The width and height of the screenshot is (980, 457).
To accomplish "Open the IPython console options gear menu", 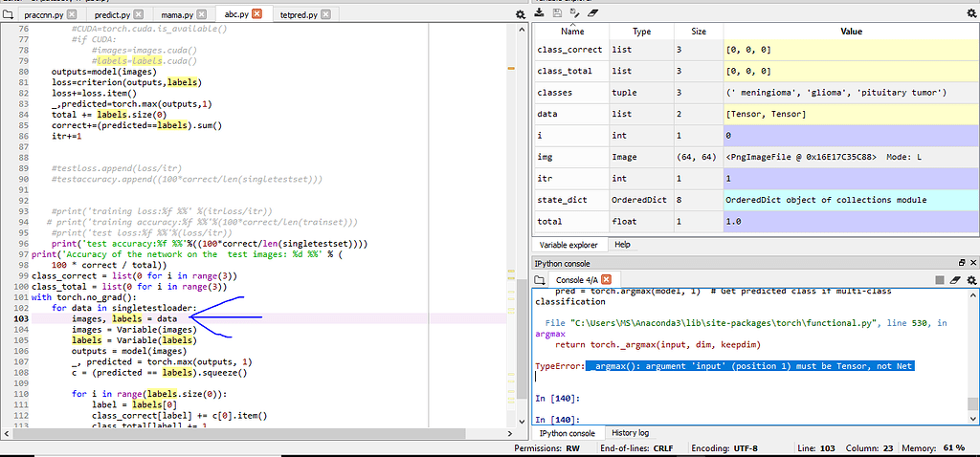I will tap(969, 280).
